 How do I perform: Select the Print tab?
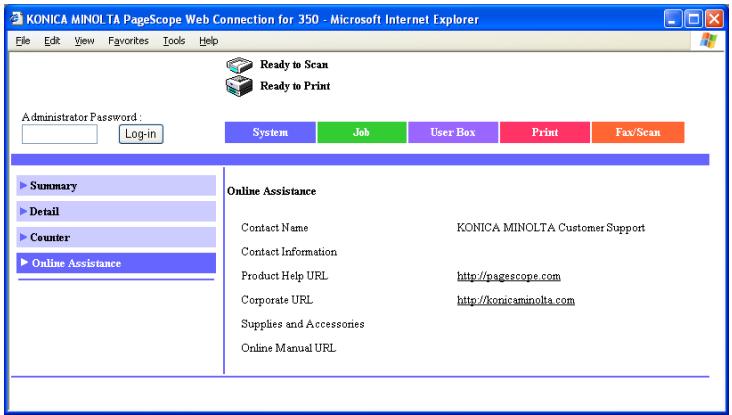(x=545, y=133)
